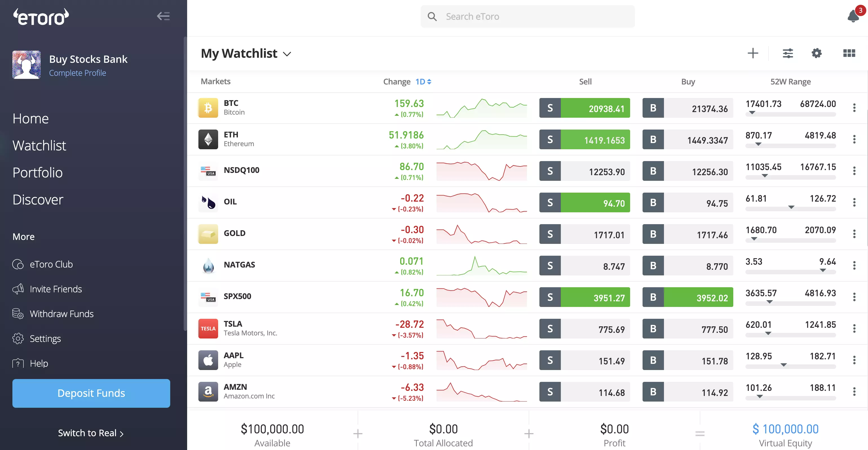Screen dimensions: 868x450
Task: Change the 1D period selector
Action: click(423, 81)
